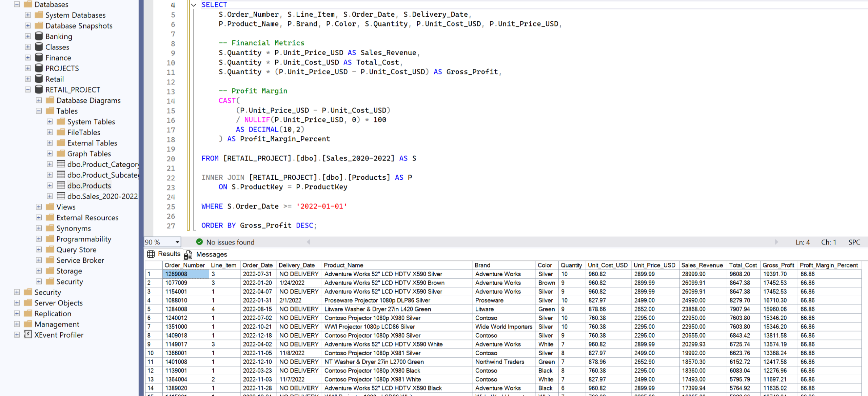868x396 pixels.
Task: Click the Views folder icon
Action: point(50,207)
